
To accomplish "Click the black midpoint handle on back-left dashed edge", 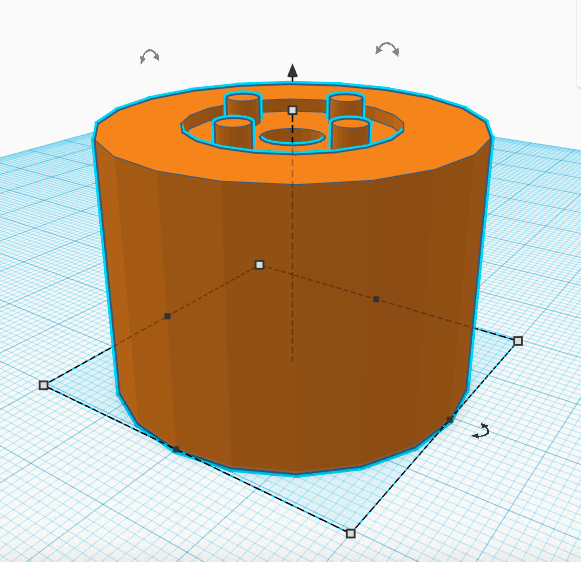I will point(167,316).
